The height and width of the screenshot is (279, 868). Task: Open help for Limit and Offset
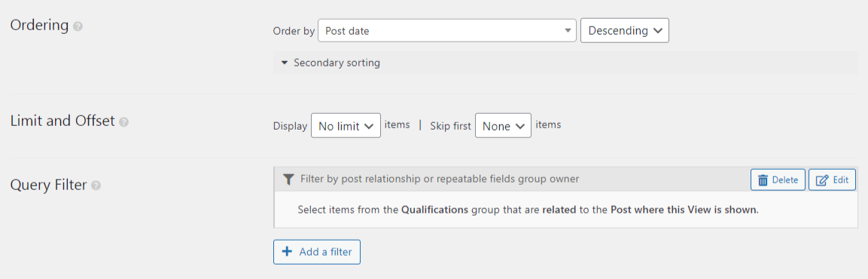[x=124, y=122]
